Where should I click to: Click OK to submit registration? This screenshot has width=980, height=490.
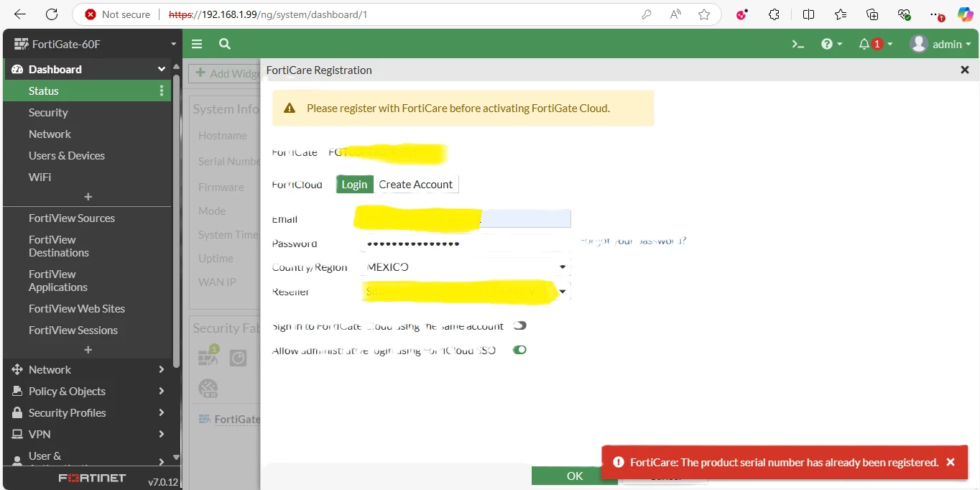(x=575, y=476)
